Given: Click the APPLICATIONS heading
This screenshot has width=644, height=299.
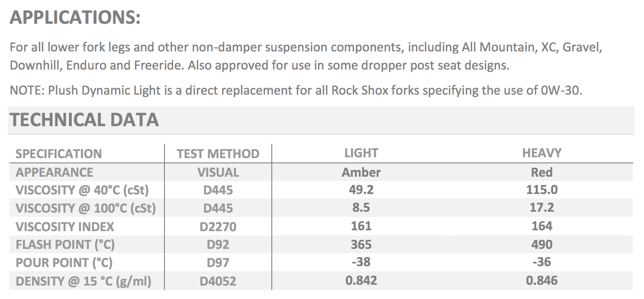Looking at the screenshot, I should pos(75,18).
